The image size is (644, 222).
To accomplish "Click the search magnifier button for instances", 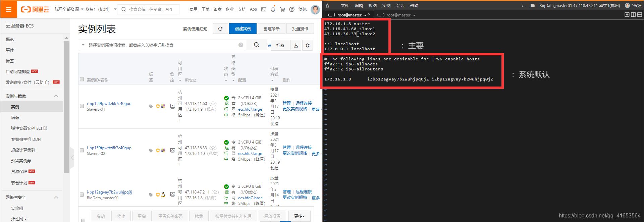I will point(257,45).
